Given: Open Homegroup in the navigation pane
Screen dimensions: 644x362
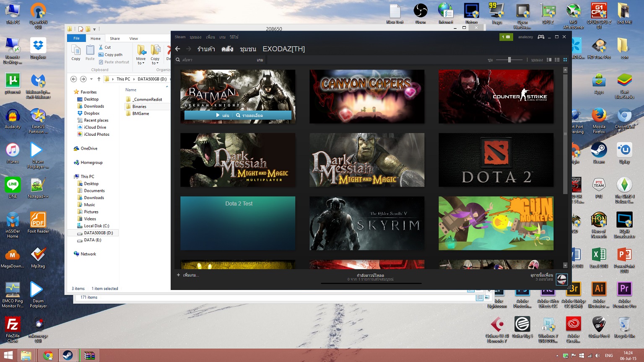Looking at the screenshot, I should [88, 163].
